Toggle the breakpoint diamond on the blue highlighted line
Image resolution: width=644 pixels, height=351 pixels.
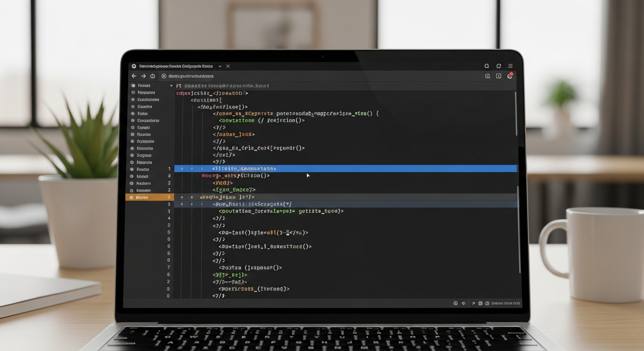(181, 168)
